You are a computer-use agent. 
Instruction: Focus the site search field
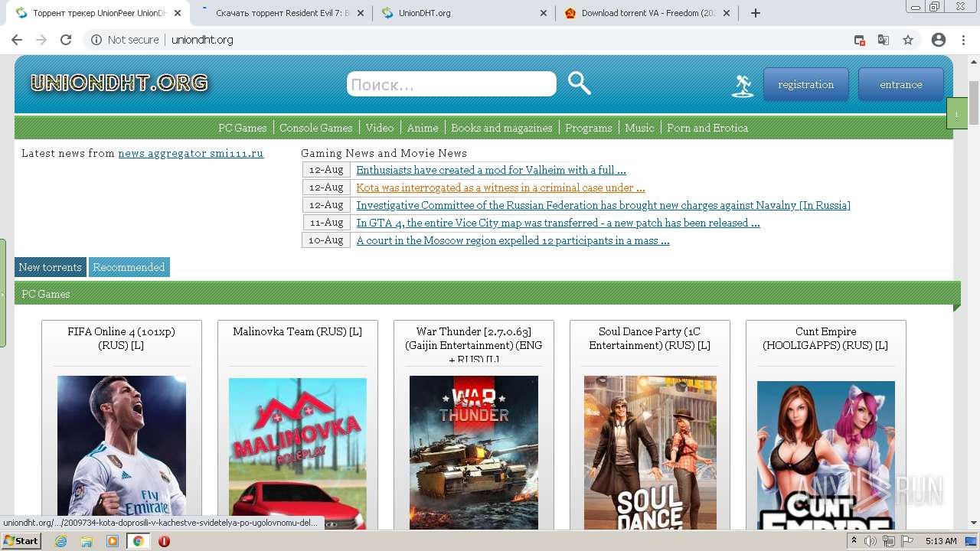tap(452, 84)
